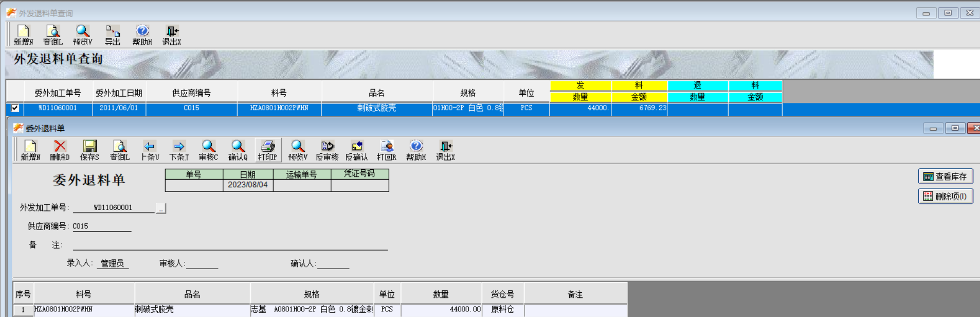The height and width of the screenshot is (317, 980).
Task: Click date cell 2023/08/04
Action: pyautogui.click(x=248, y=185)
